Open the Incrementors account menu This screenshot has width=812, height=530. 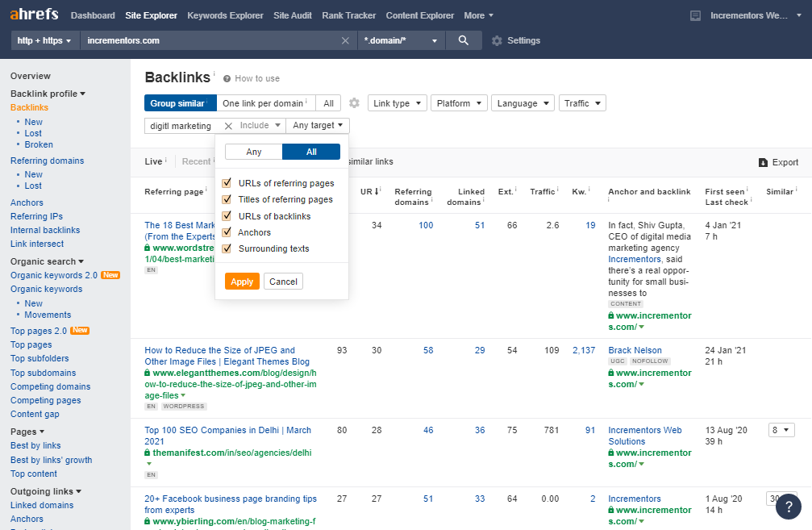click(755, 15)
